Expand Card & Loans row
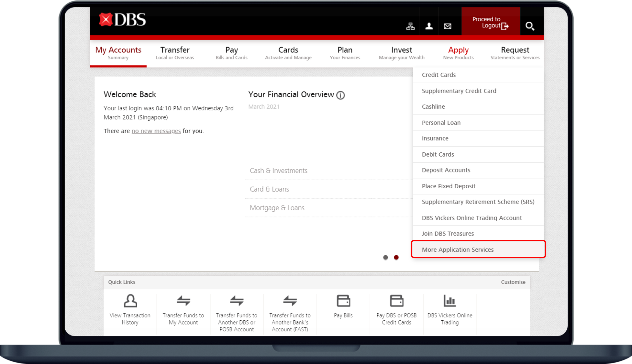This screenshot has height=364, width=632. pos(329,189)
